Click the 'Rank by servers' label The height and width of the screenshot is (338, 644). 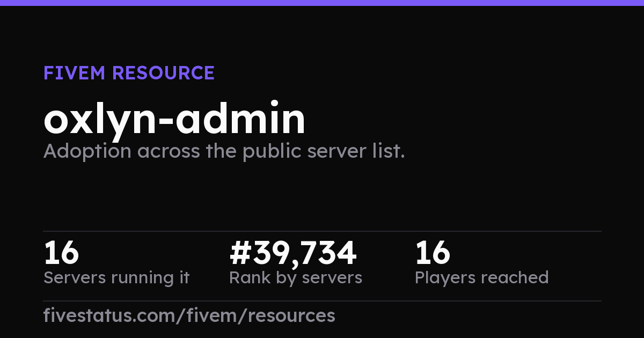pos(296,278)
